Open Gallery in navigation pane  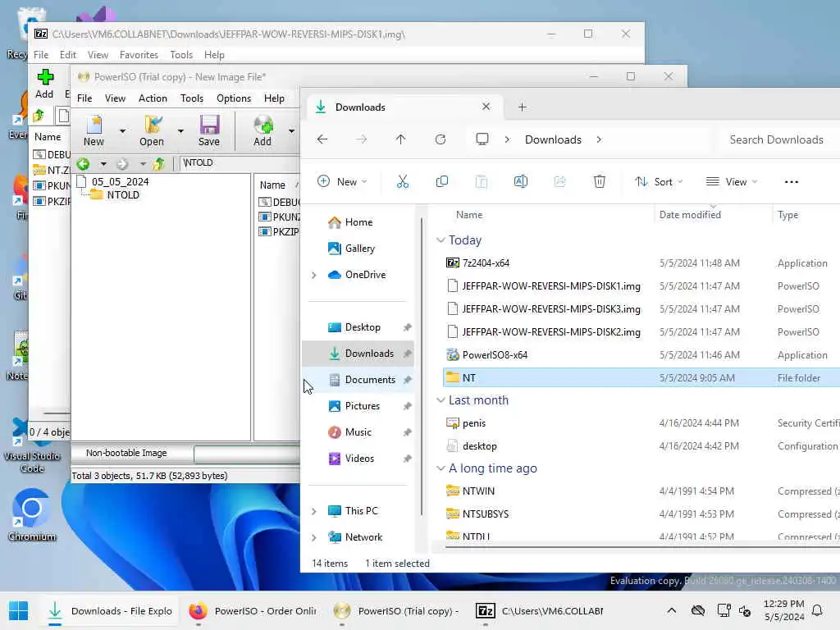click(359, 249)
